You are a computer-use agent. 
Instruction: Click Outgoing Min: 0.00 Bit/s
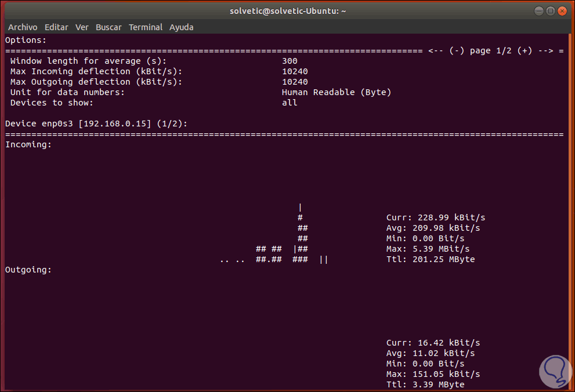tap(425, 364)
